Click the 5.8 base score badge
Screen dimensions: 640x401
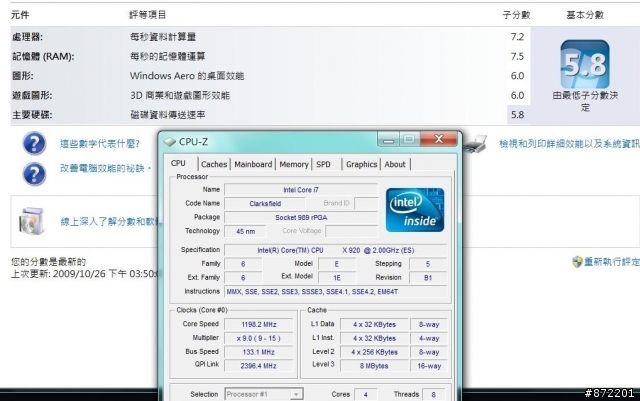(x=585, y=64)
